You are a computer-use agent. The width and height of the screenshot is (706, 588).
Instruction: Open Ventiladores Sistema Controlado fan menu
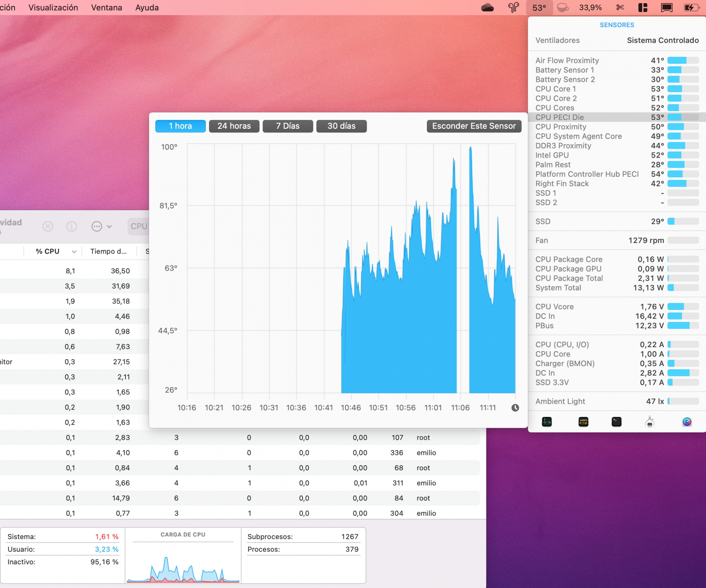click(617, 40)
